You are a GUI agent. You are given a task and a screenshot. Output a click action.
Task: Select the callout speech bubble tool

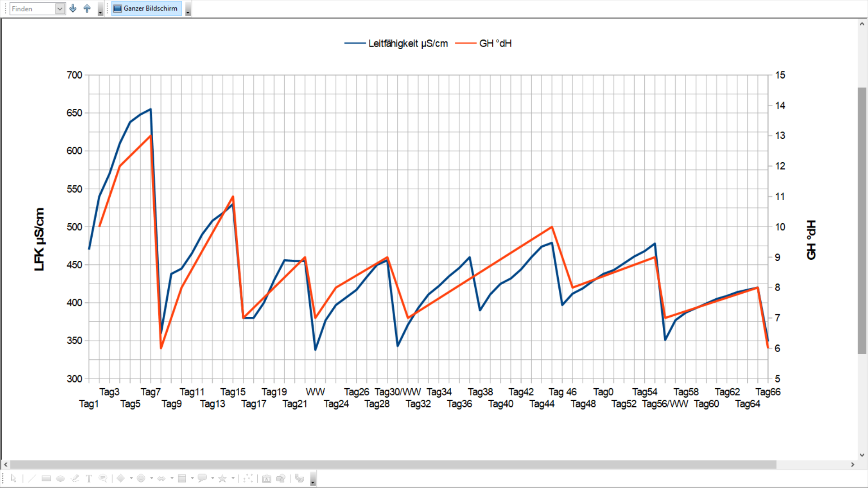pyautogui.click(x=103, y=479)
